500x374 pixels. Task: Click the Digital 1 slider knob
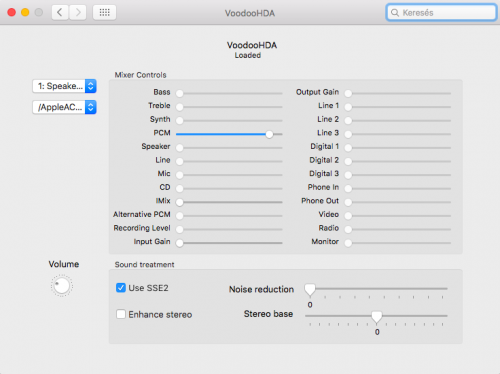coord(348,148)
